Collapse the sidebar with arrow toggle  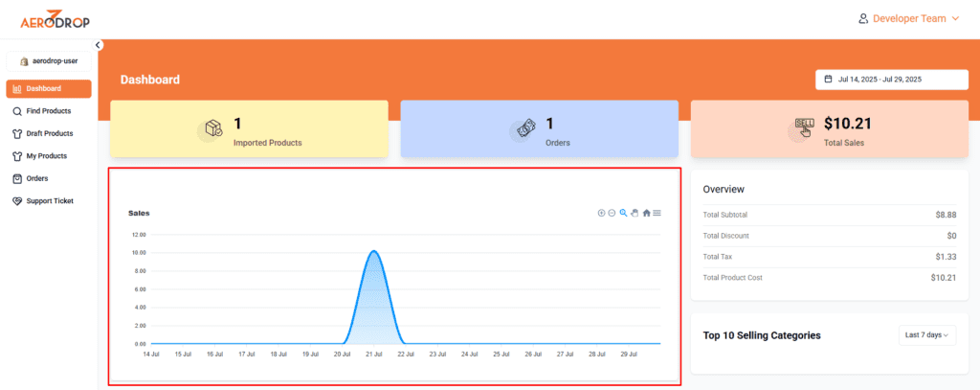[x=99, y=45]
